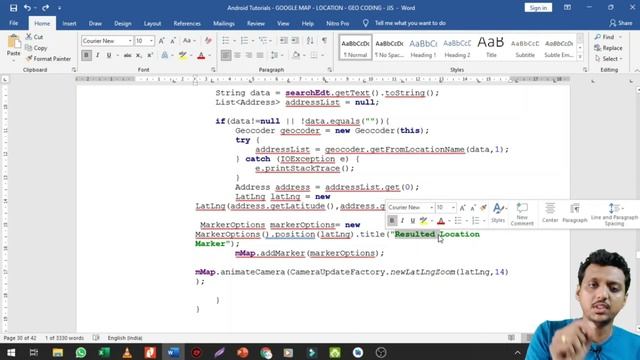Open WhatsApp from the Windows taskbar
The image size is (640, 360).
point(81,352)
